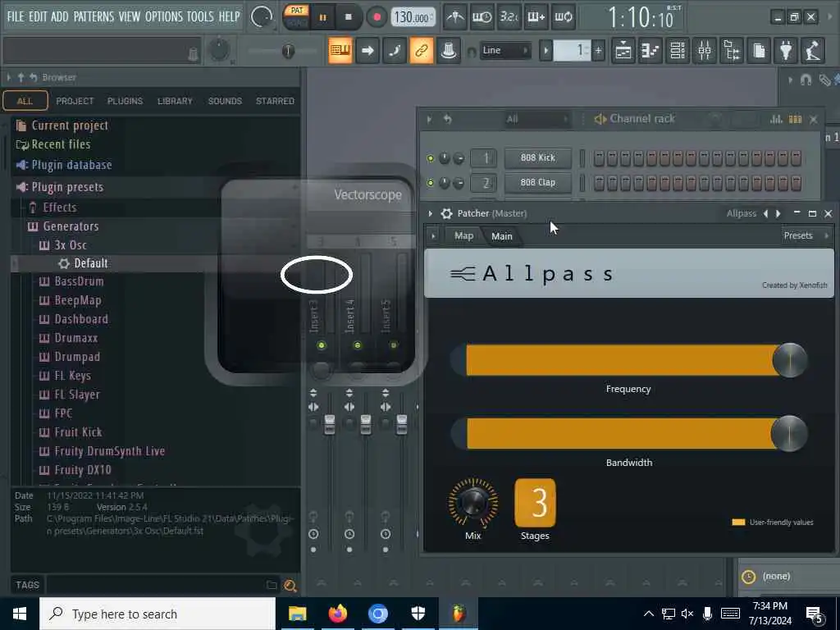Toggle the Insert 4 mute LED
Image resolution: width=840 pixels, height=630 pixels.
pos(358,345)
